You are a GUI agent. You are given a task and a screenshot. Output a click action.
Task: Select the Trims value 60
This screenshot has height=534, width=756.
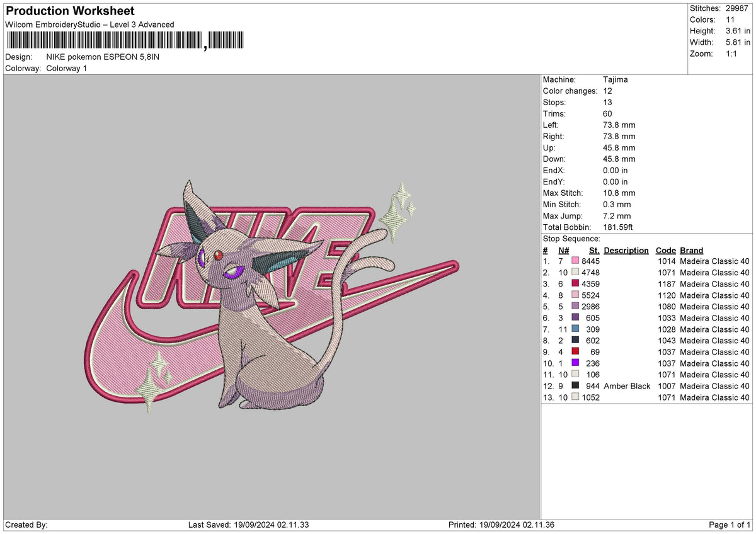[608, 113]
